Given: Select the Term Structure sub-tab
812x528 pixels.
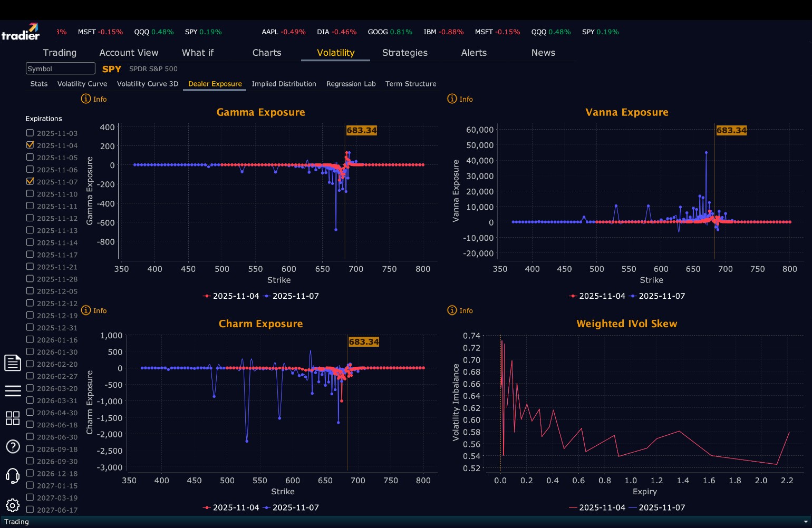Looking at the screenshot, I should point(411,84).
